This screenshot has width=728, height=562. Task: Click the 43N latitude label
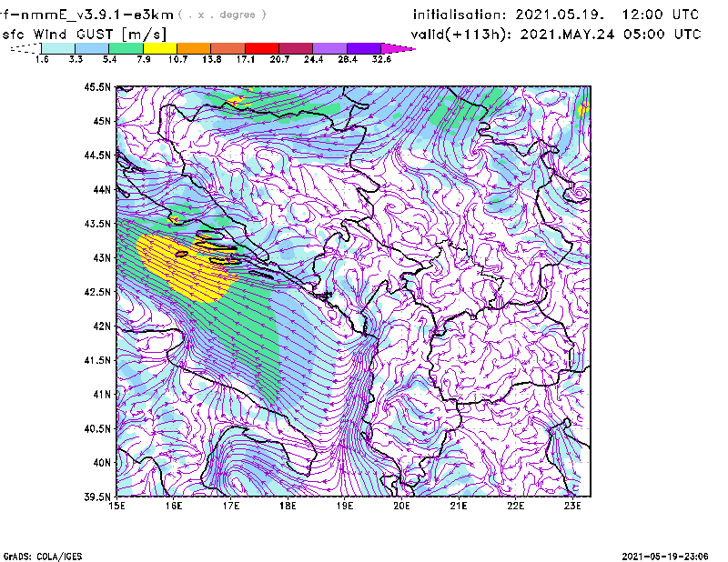point(102,257)
